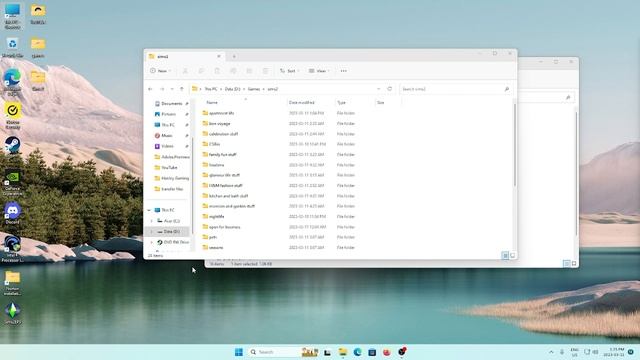Viewport: 640px width, 360px height.
Task: Click the search magnifier in sims2 search box
Action: pos(507,89)
